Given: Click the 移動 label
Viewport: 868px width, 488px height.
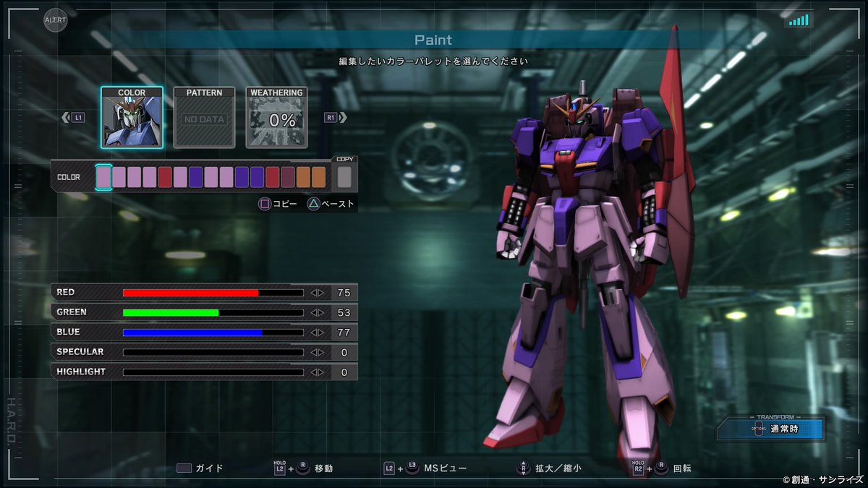Looking at the screenshot, I should [x=324, y=468].
